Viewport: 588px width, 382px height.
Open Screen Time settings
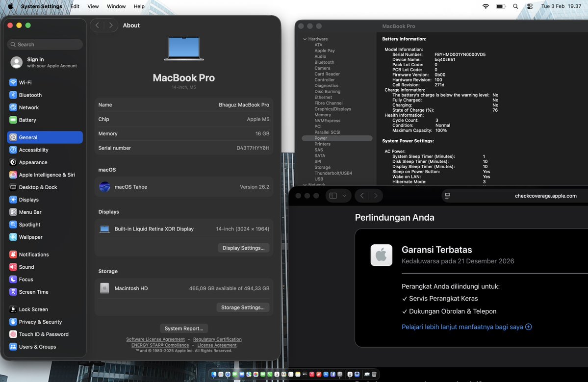[45, 292]
